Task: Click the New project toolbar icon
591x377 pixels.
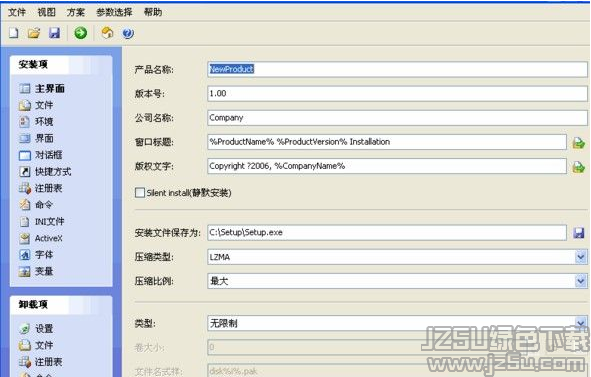Action: coord(14,33)
